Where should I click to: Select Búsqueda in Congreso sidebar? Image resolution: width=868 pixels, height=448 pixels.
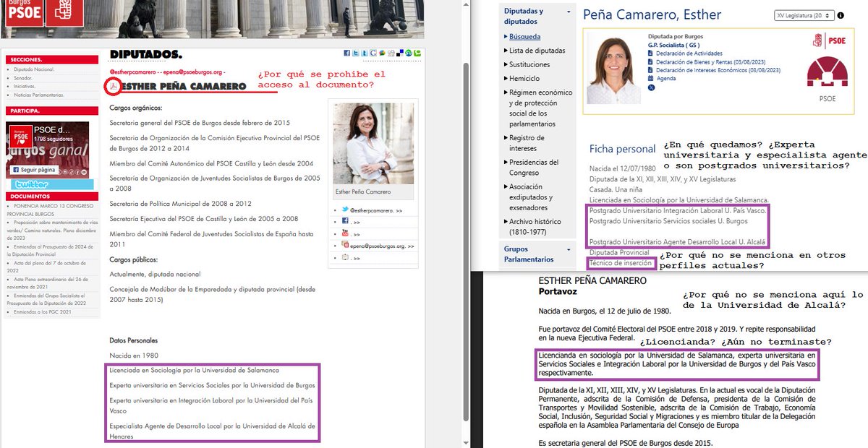(524, 36)
